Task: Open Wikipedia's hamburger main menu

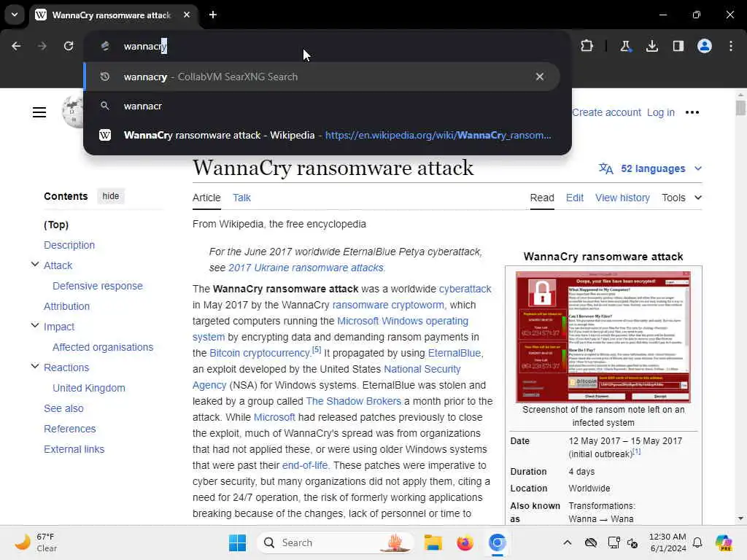Action: click(x=39, y=112)
